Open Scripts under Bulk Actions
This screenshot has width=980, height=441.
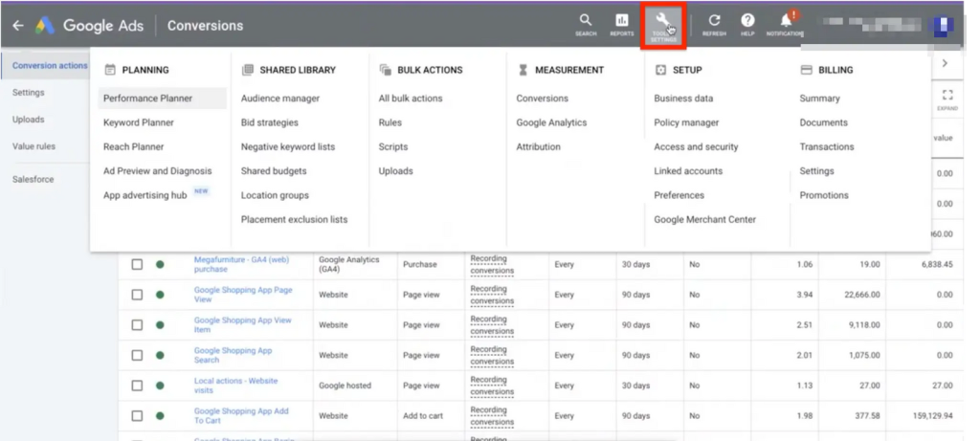393,146
